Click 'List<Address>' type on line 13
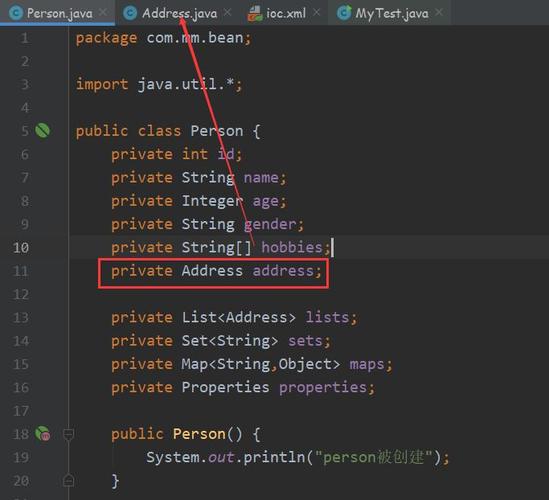Screen dimensions: 549x500 pos(239,318)
